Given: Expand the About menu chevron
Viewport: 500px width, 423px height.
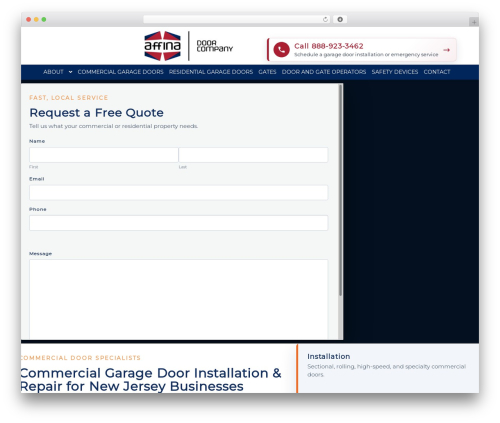Looking at the screenshot, I should pyautogui.click(x=70, y=72).
